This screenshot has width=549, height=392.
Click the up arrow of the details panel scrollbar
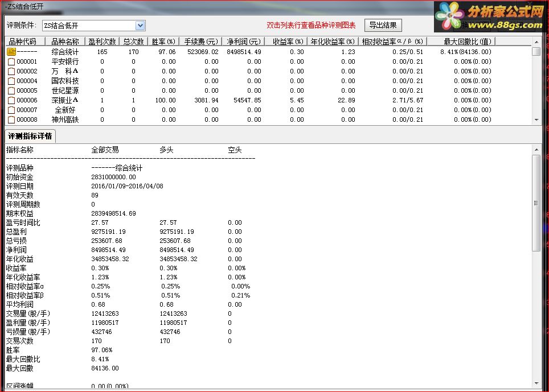[x=536, y=150]
